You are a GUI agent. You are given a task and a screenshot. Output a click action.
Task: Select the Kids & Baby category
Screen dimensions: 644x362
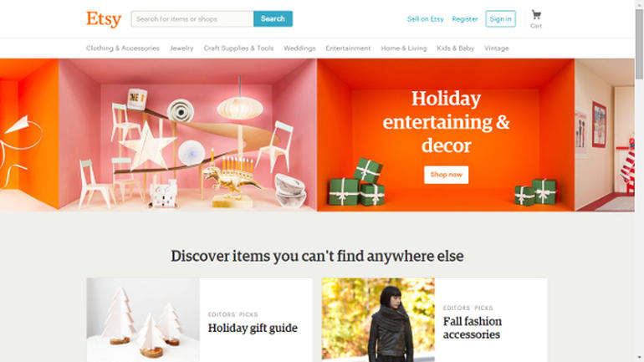click(x=456, y=48)
